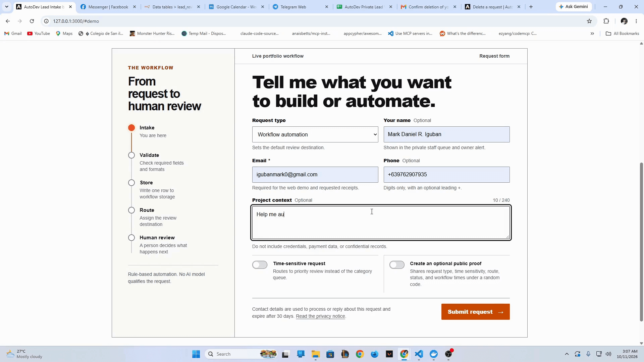644x362 pixels.
Task: Open Chrome extensions puzzle icon
Action: 606,21
